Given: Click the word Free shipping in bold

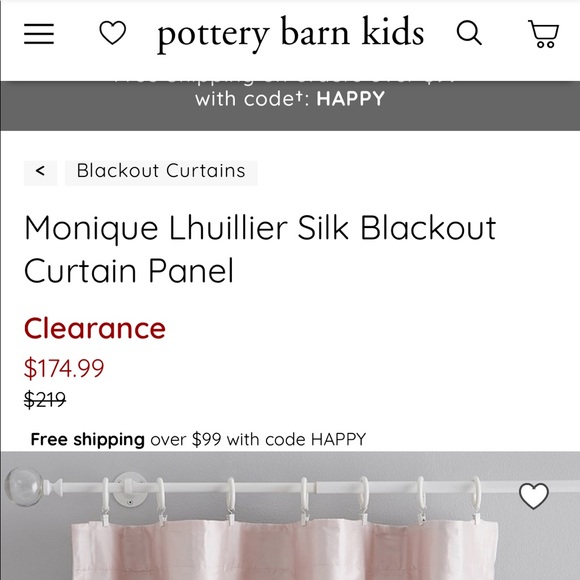Looking at the screenshot, I should click(x=87, y=439).
